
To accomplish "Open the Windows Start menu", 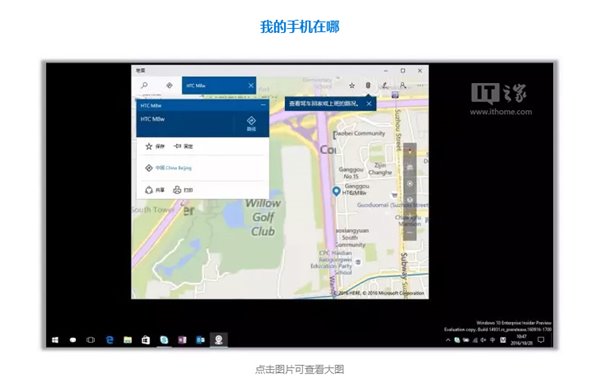I will (x=55, y=340).
